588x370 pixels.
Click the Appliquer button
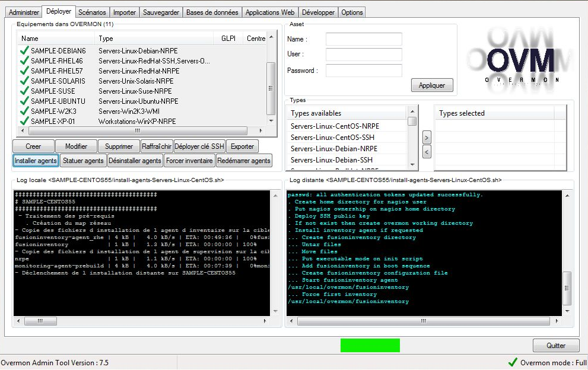pos(432,85)
